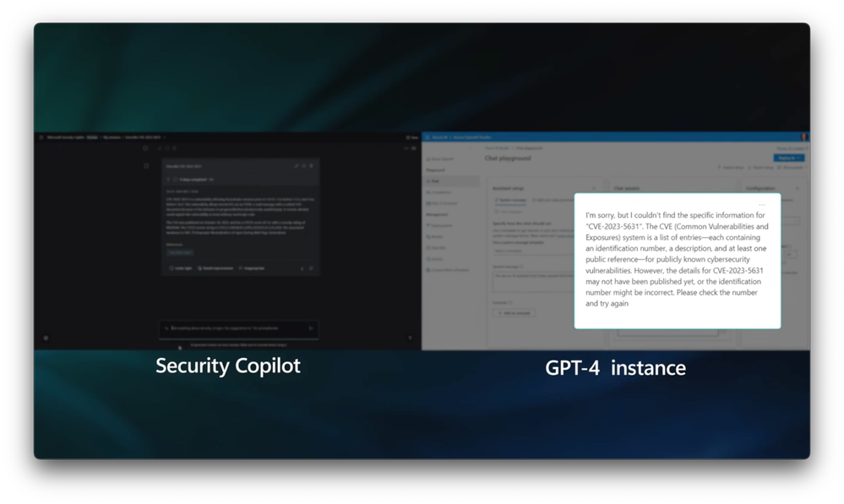
Task: Tick the select-all checkbox above Copilot session
Action: coord(145,148)
